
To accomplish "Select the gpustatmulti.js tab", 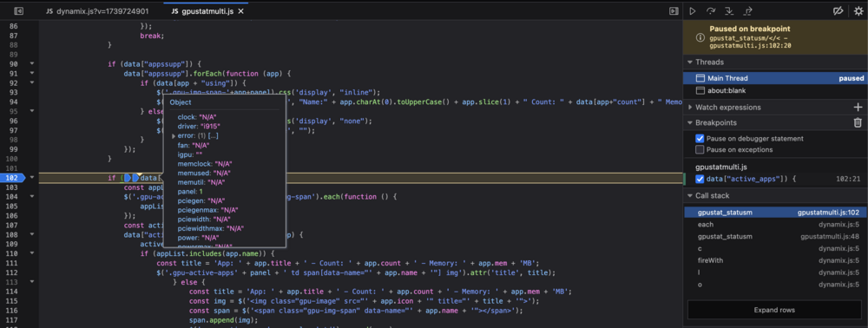I will click(x=206, y=10).
